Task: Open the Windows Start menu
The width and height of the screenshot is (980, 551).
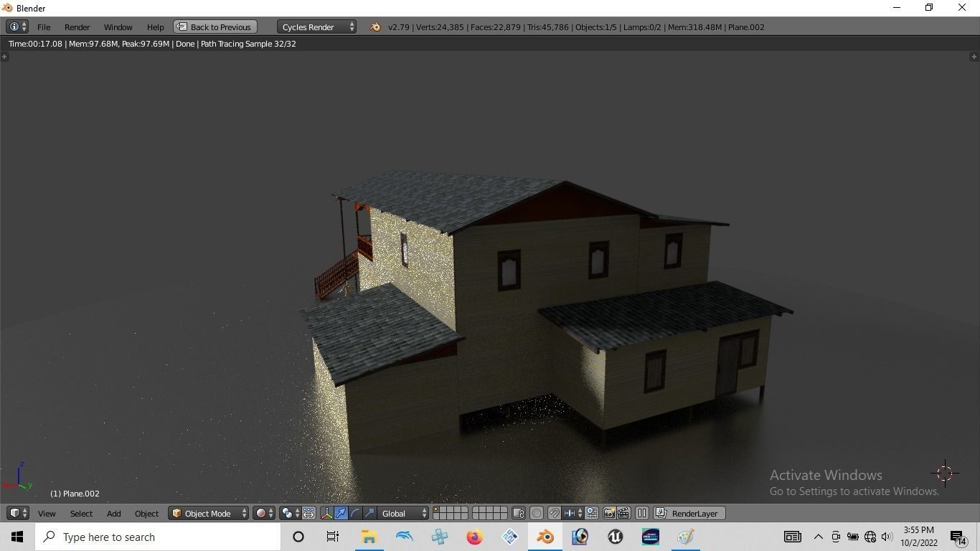Action: (17, 537)
